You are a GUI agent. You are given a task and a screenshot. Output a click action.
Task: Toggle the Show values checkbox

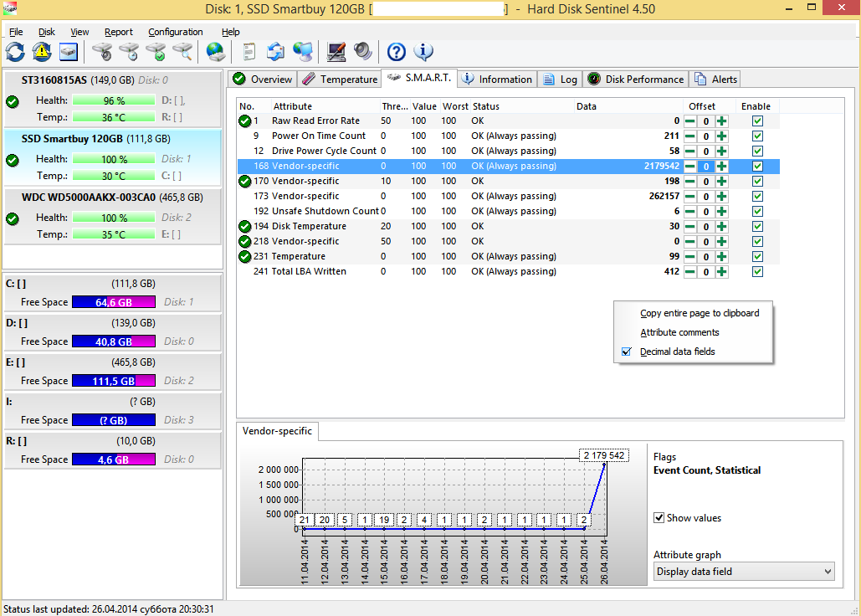click(659, 518)
